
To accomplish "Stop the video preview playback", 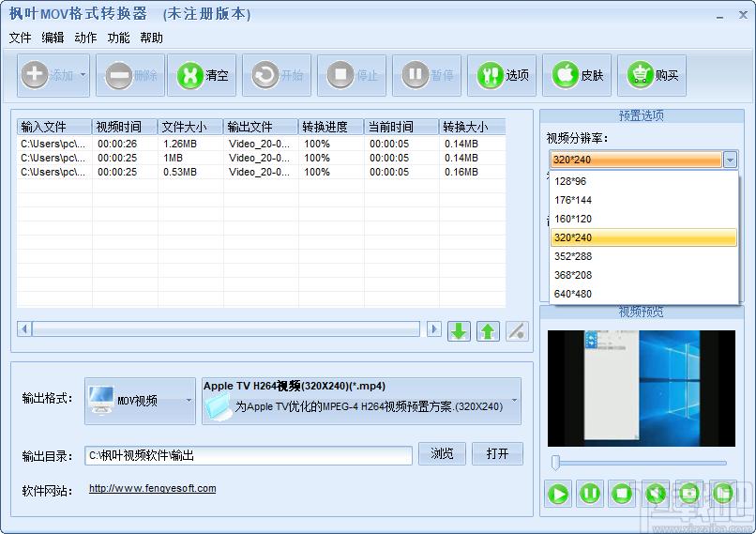I will click(622, 494).
